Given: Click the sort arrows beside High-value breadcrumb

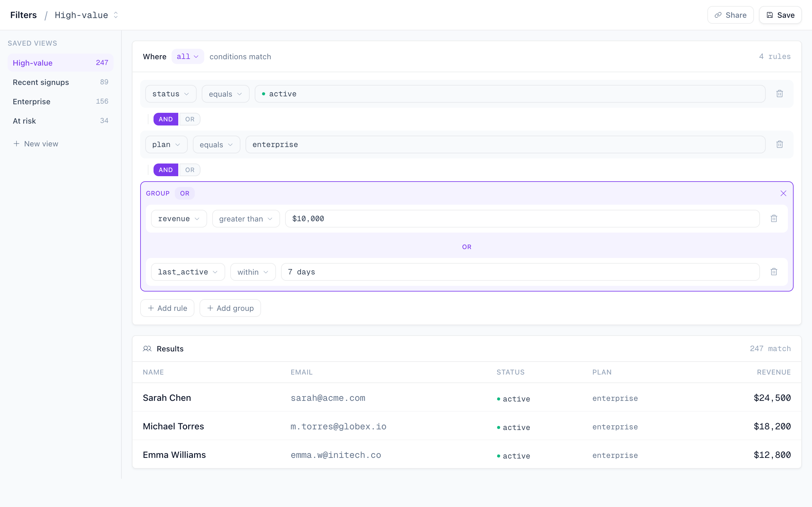Looking at the screenshot, I should pos(115,15).
